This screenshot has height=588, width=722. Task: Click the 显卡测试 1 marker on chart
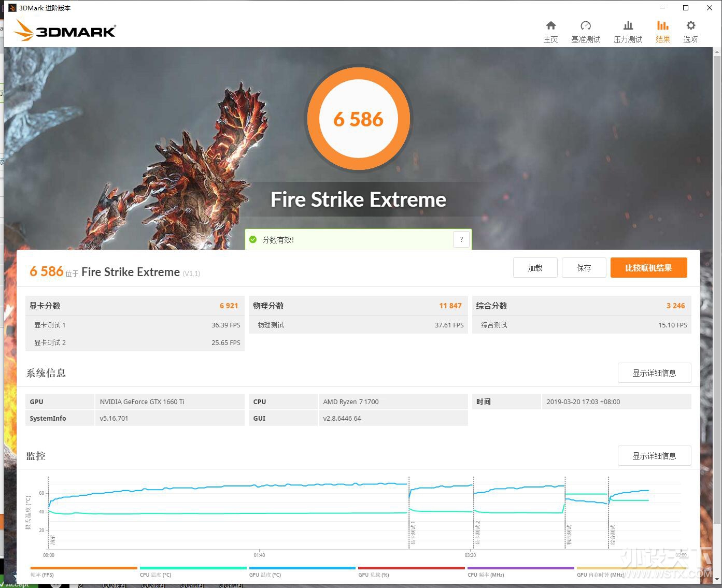pyautogui.click(x=413, y=534)
